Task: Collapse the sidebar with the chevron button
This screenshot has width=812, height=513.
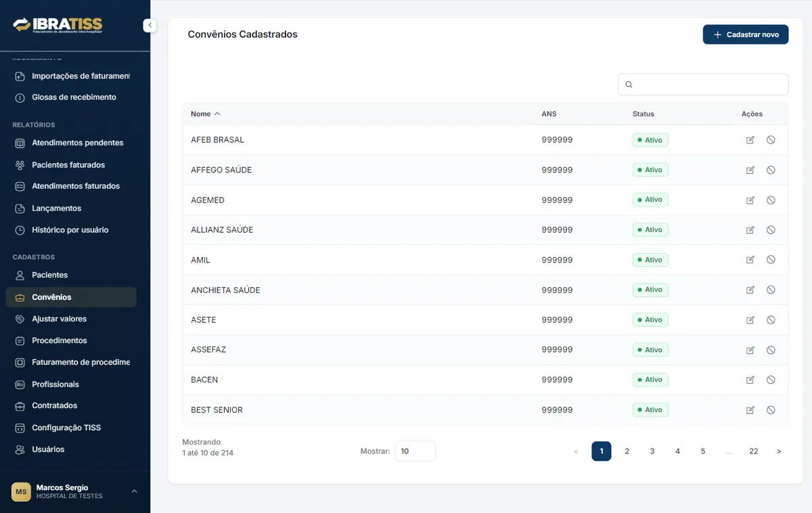Action: pos(150,26)
